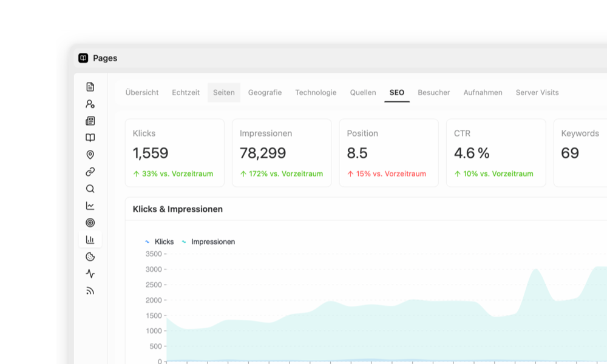The image size is (607, 364).
Task: Open the map pin location icon
Action: tap(90, 155)
